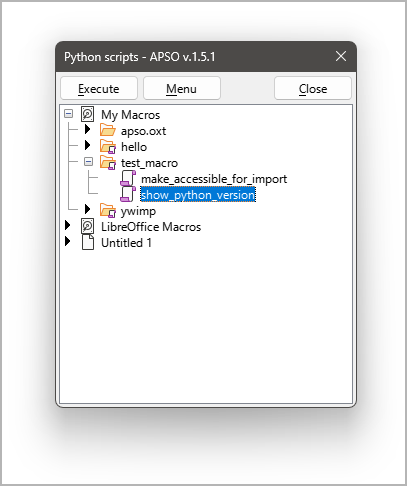Close the APSO dialog with the X

(341, 56)
